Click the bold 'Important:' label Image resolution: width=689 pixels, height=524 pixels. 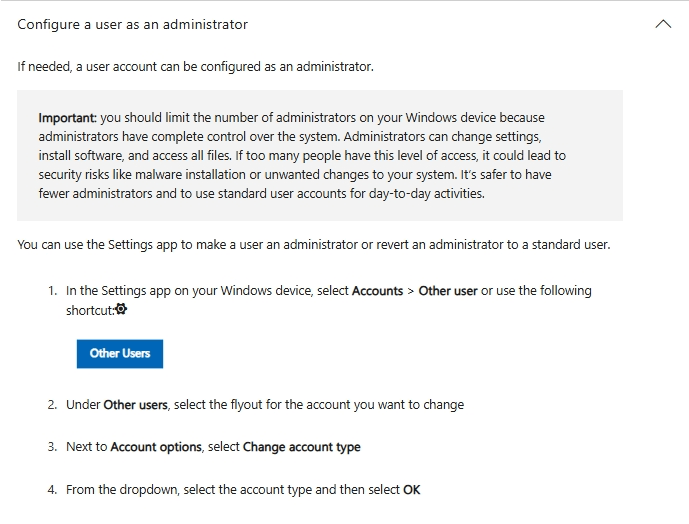coord(68,118)
